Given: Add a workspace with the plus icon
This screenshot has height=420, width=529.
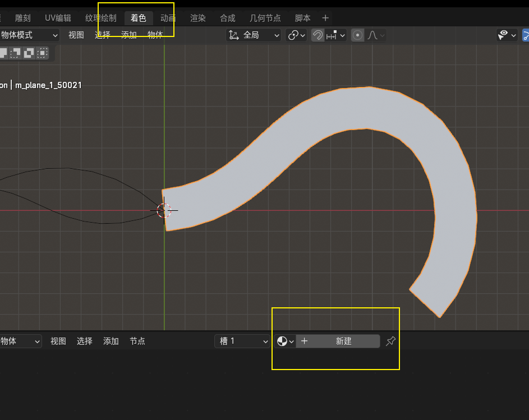Looking at the screenshot, I should coord(325,18).
